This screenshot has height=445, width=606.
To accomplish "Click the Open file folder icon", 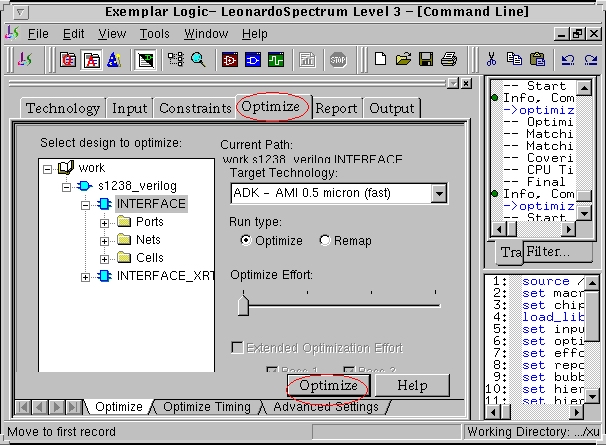I will [x=404, y=60].
